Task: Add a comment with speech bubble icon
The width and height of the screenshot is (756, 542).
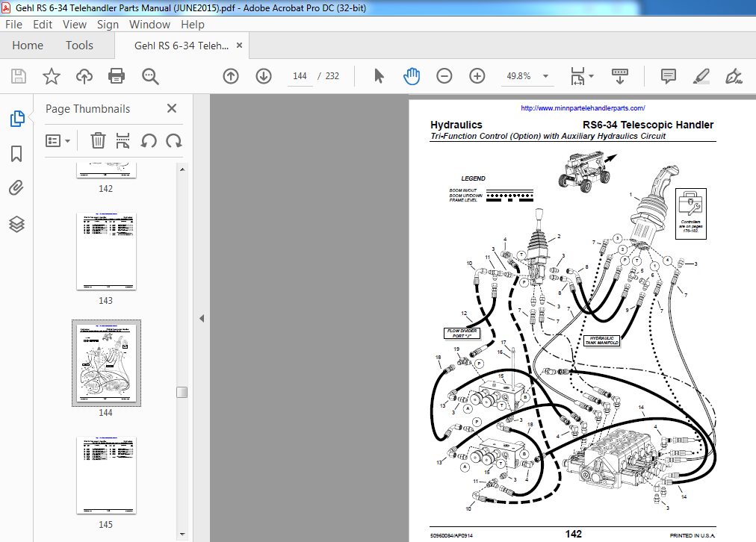Action: click(x=669, y=76)
